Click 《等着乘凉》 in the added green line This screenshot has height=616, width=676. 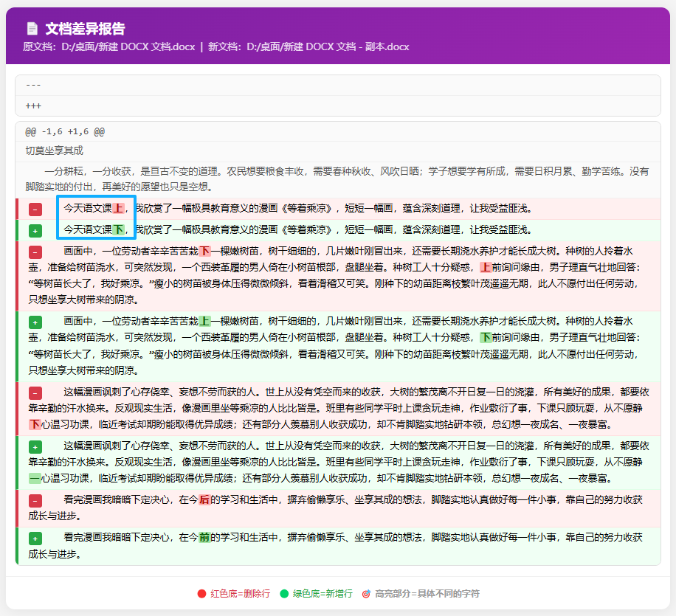(x=307, y=229)
